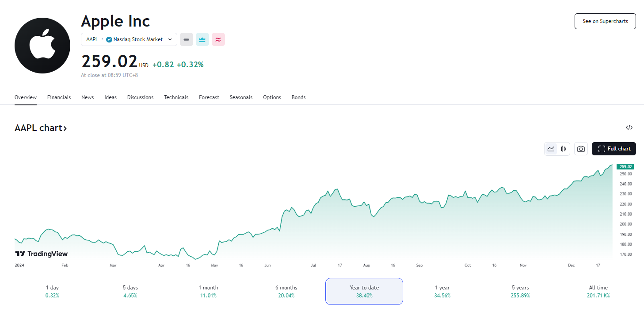Image resolution: width=644 pixels, height=312 pixels.
Task: Click the pink approximately-equal badge icon
Action: (x=218, y=39)
